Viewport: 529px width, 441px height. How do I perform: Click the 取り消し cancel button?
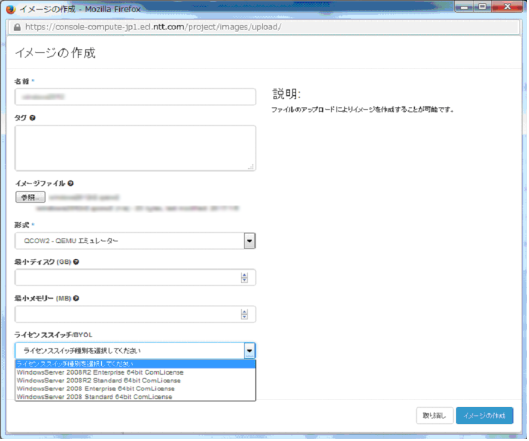[435, 415]
